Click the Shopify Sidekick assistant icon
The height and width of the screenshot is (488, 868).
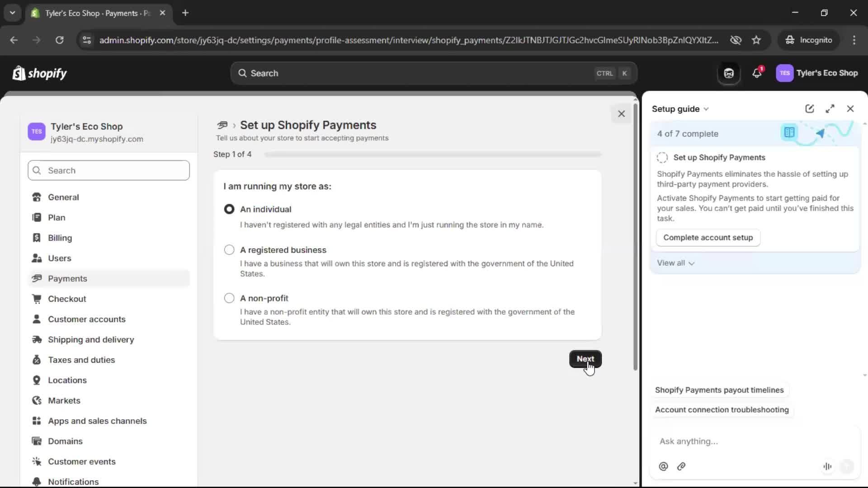click(x=729, y=73)
